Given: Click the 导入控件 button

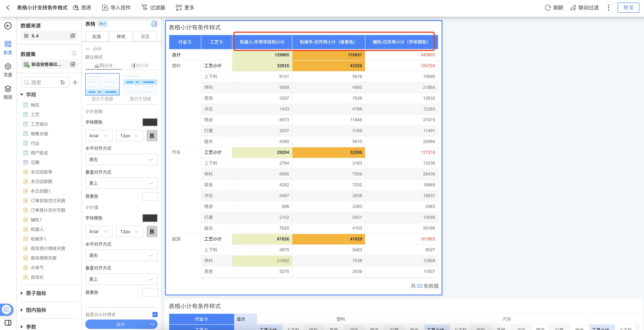Looking at the screenshot, I should tap(117, 8).
